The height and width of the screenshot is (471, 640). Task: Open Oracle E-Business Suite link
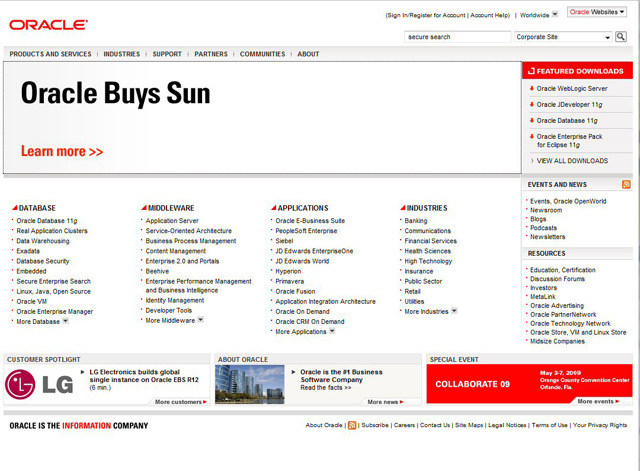[x=310, y=220]
